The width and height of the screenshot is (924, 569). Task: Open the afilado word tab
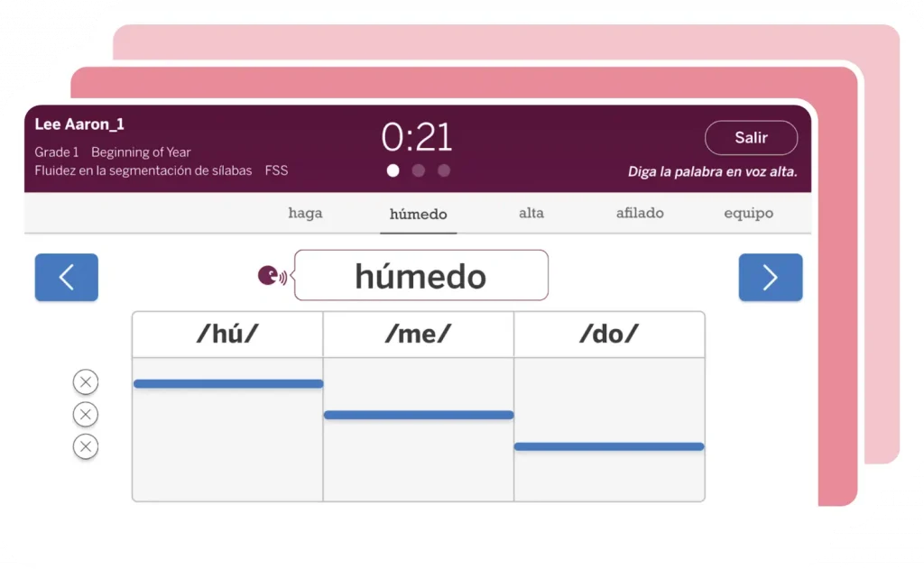[640, 214]
